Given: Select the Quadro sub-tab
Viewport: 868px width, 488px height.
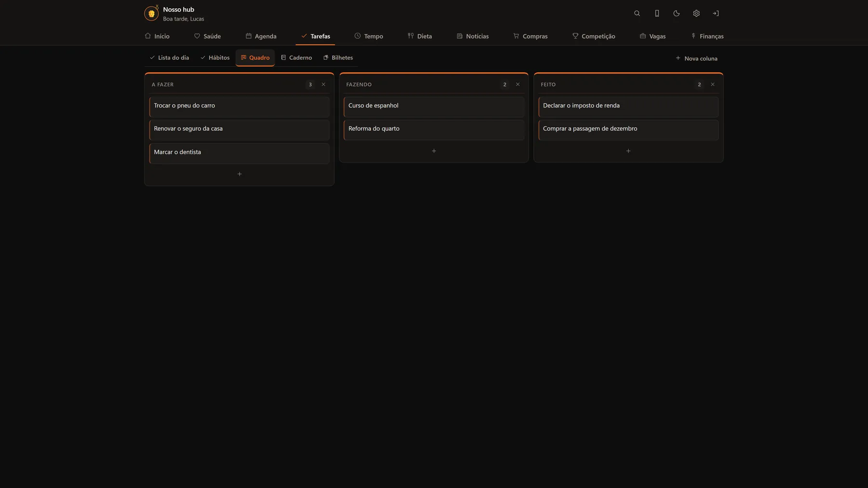Looking at the screenshot, I should 255,57.
